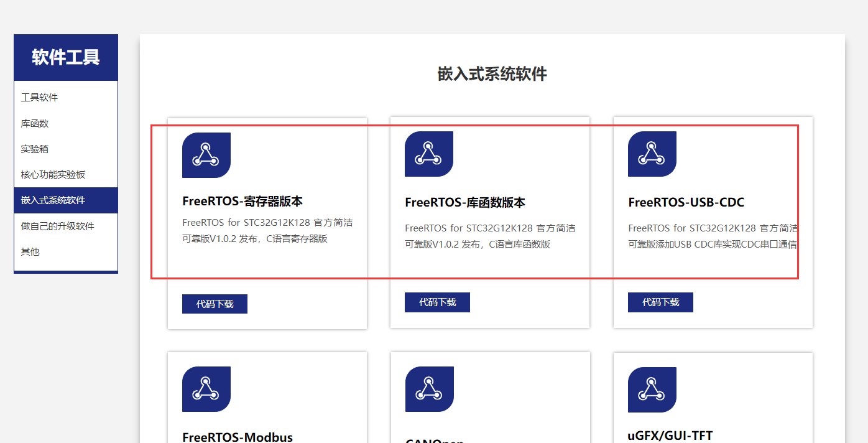Download code for FreeRTOS-USB-CDC
The width and height of the screenshot is (868, 443).
point(660,302)
